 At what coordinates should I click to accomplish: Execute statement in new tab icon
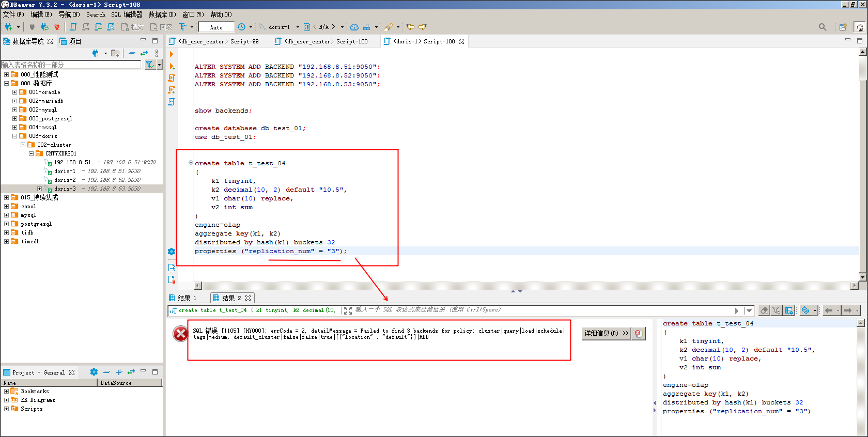pos(172,66)
